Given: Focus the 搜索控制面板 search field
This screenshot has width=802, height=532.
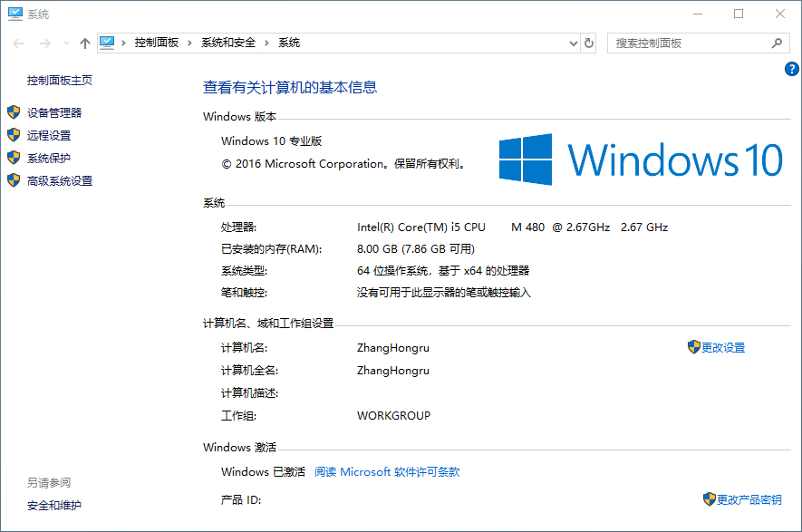Looking at the screenshot, I should tap(689, 43).
